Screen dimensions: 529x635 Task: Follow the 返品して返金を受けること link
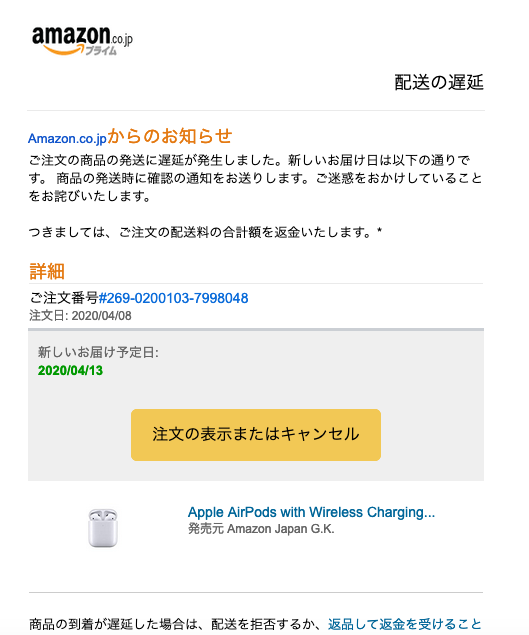click(404, 624)
